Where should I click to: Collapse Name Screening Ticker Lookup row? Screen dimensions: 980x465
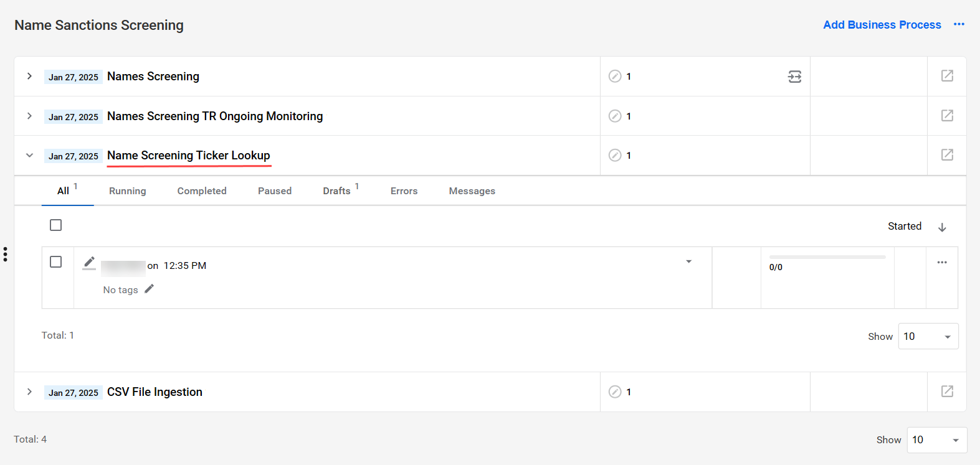[29, 156]
